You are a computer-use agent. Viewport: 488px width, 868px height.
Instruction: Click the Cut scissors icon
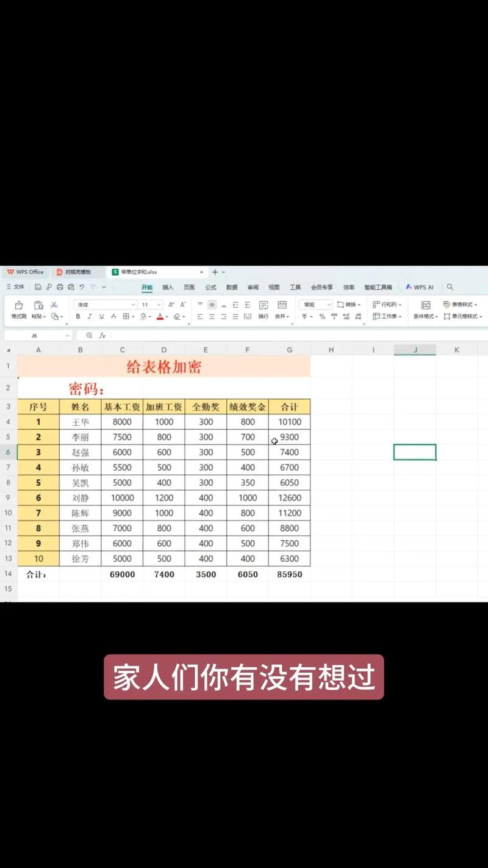[54, 303]
